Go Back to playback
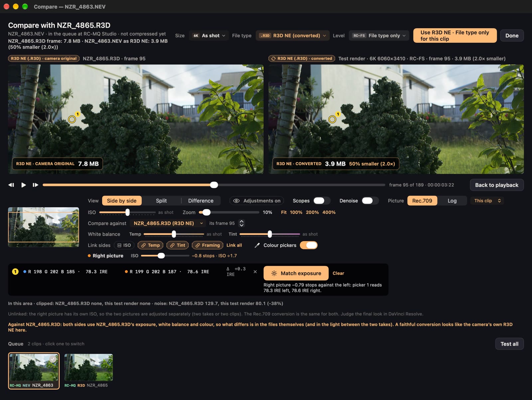Viewport: 532px width, 400px height. (497, 185)
